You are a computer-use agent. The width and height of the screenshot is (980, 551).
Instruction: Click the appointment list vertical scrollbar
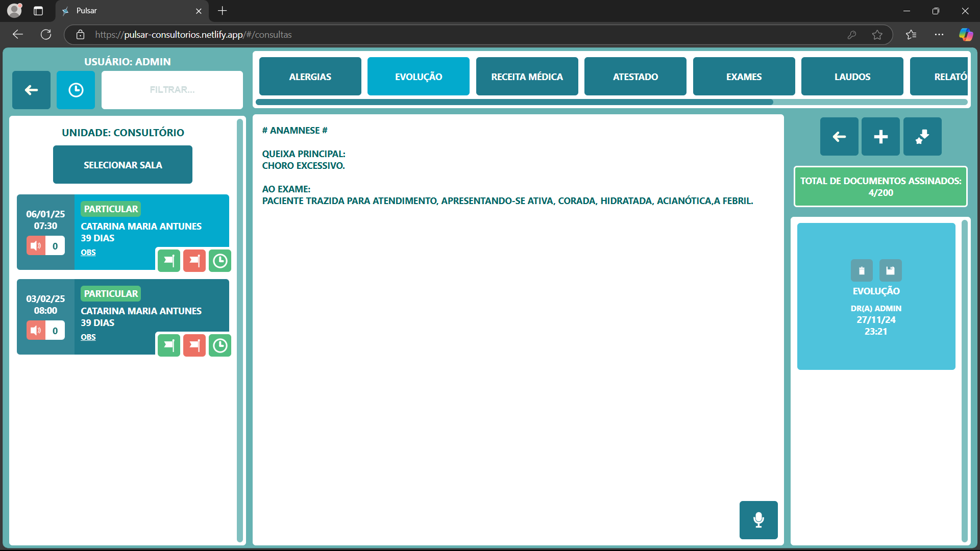(x=240, y=330)
